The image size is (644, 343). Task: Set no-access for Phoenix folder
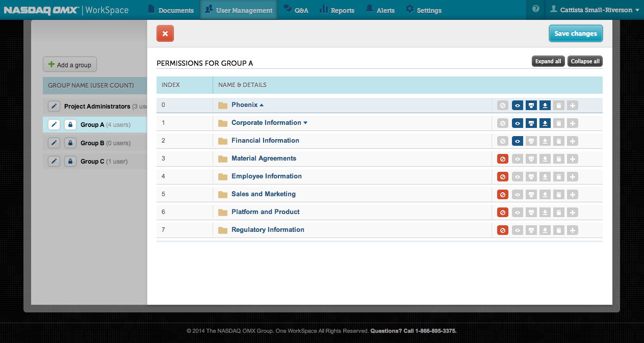[503, 105]
